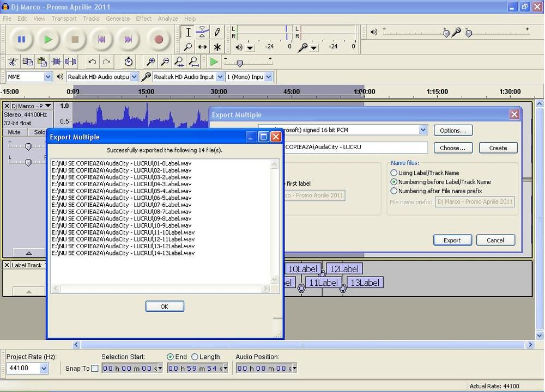Open the Effect menu

(x=143, y=19)
